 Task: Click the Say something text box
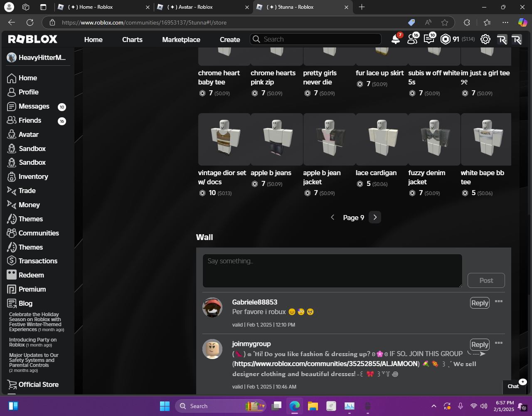coord(332,271)
